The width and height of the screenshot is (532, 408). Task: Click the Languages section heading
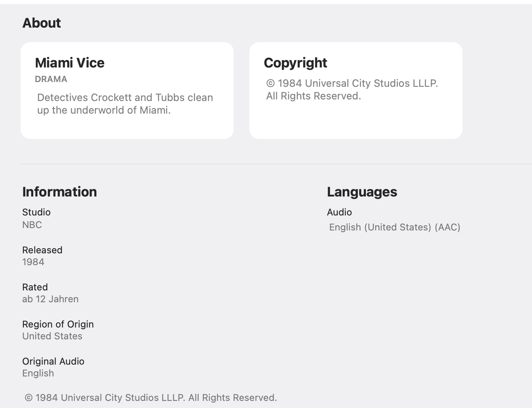pos(362,192)
